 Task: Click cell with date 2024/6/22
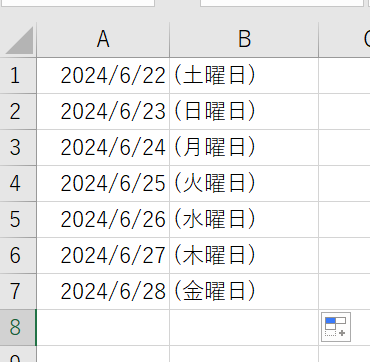(x=103, y=76)
